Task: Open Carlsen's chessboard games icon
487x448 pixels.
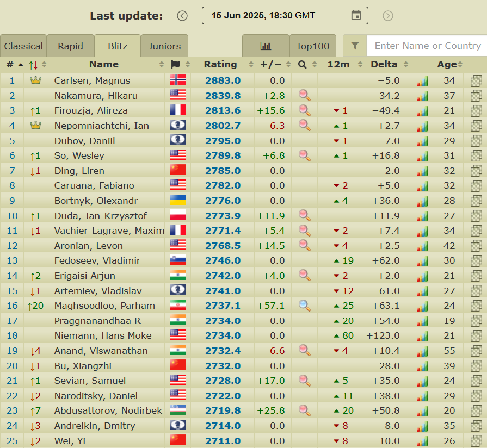Action: tap(476, 81)
